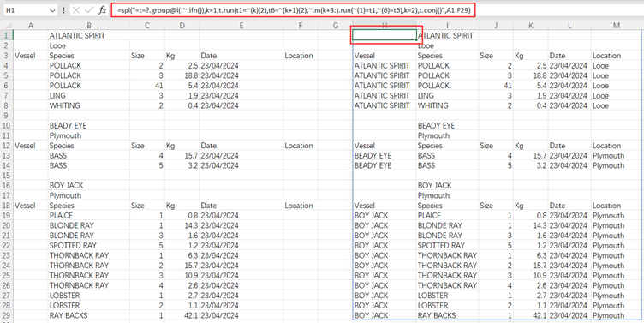Image resolution: width=644 pixels, height=323 pixels.
Task: Select row 15 header
Action: [7, 176]
